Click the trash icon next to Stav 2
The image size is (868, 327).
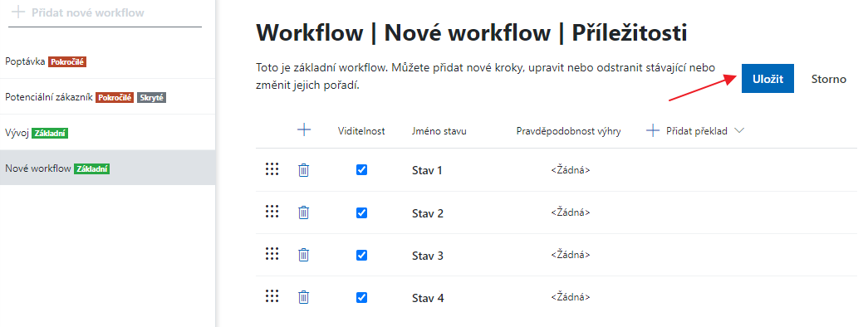(x=303, y=212)
